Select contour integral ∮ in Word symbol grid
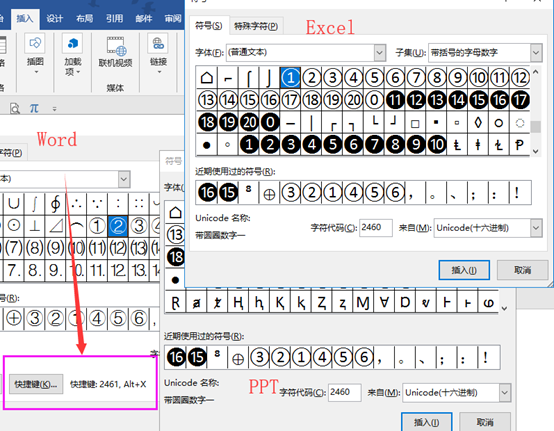Viewport: 554px width, 431px height. click(55, 203)
